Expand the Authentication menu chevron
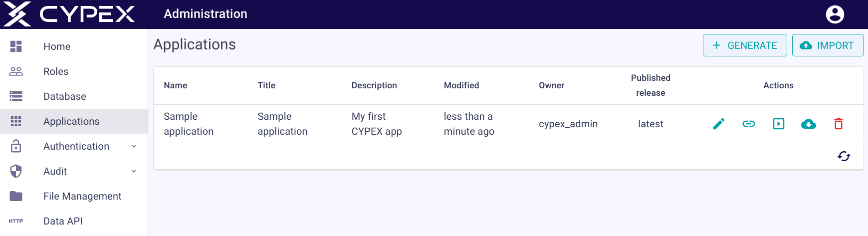 coord(134,146)
